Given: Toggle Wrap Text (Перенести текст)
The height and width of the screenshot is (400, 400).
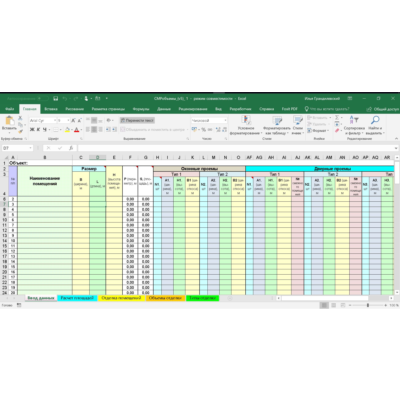Looking at the screenshot, I should (x=137, y=120).
